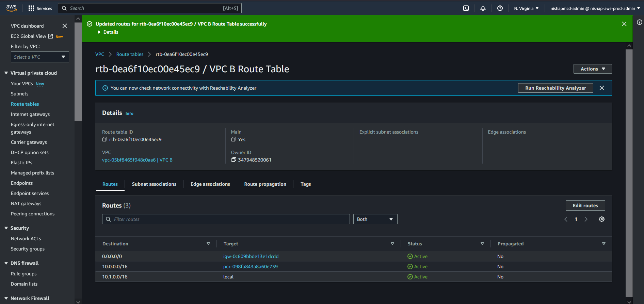Open the notifications bell
This screenshot has width=644, height=304.
point(483,8)
